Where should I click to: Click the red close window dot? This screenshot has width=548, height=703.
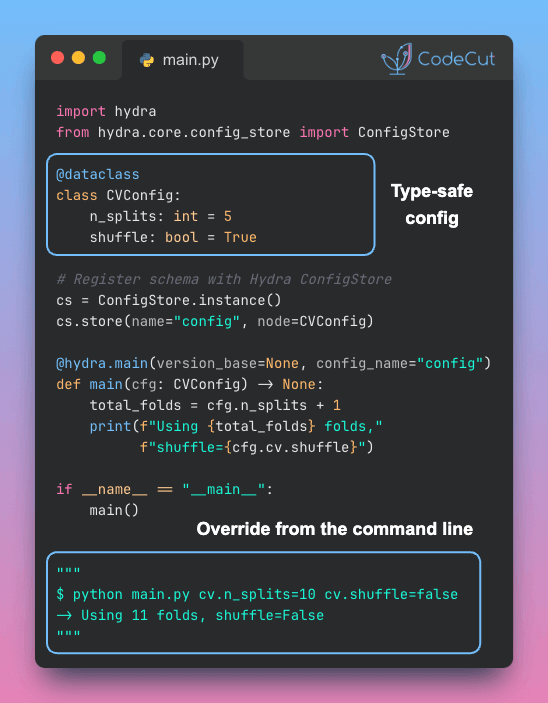click(x=57, y=58)
